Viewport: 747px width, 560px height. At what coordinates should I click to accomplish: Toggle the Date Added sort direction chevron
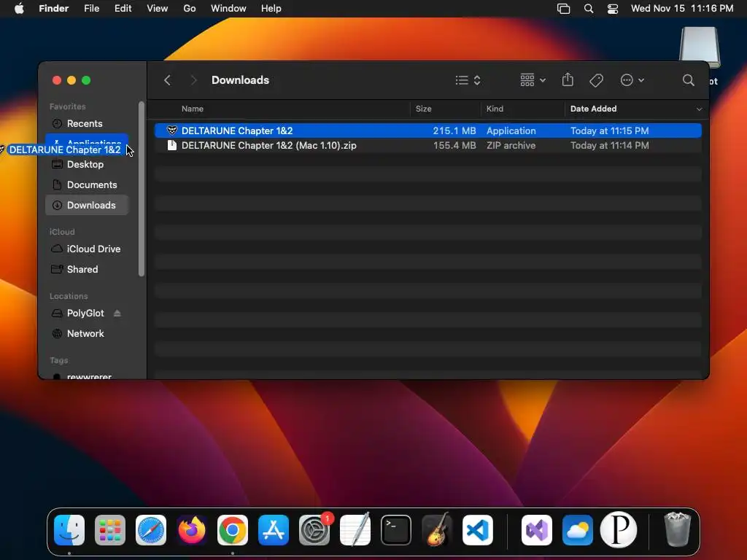699,109
